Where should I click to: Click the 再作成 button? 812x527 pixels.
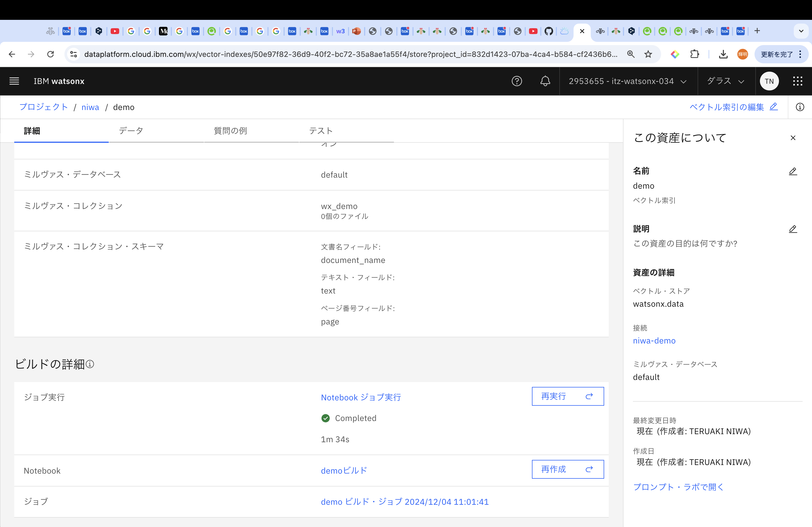(567, 469)
